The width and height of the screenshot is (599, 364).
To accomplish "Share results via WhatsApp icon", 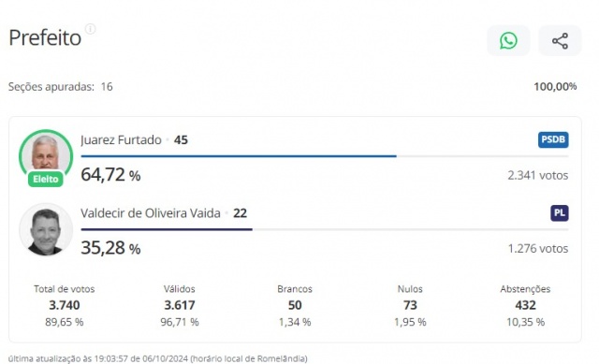I will pos(508,40).
